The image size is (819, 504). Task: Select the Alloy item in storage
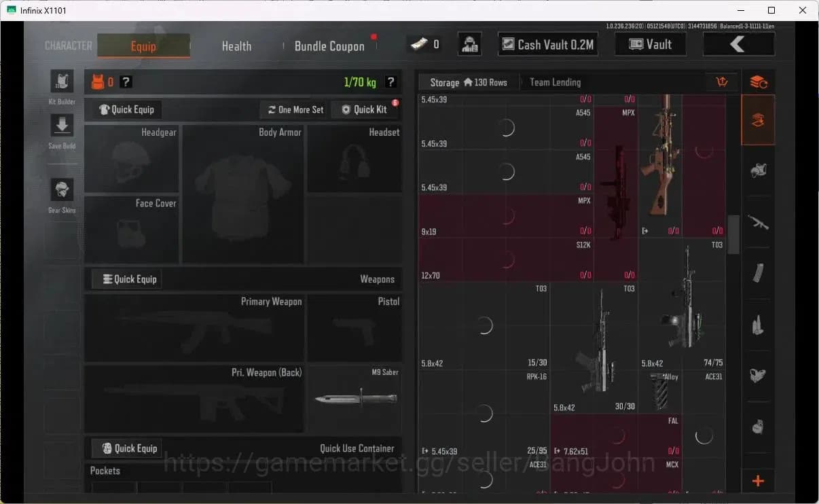tap(660, 391)
